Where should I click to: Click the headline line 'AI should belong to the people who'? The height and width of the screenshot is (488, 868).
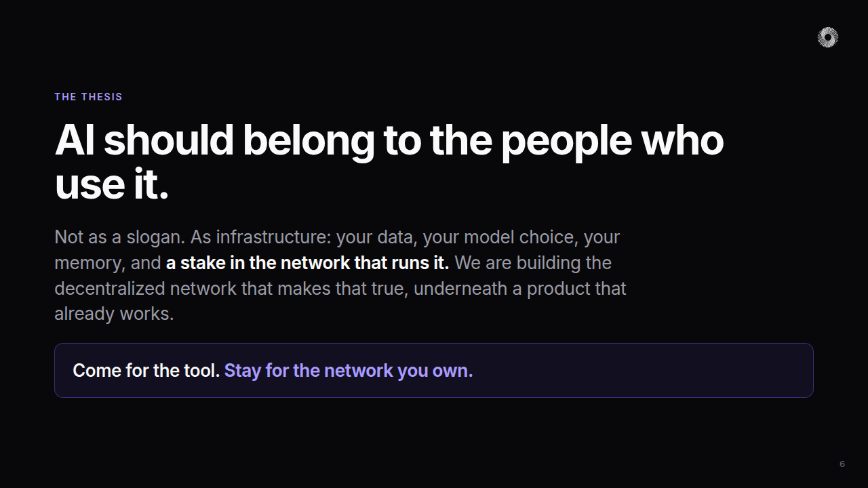(389, 140)
